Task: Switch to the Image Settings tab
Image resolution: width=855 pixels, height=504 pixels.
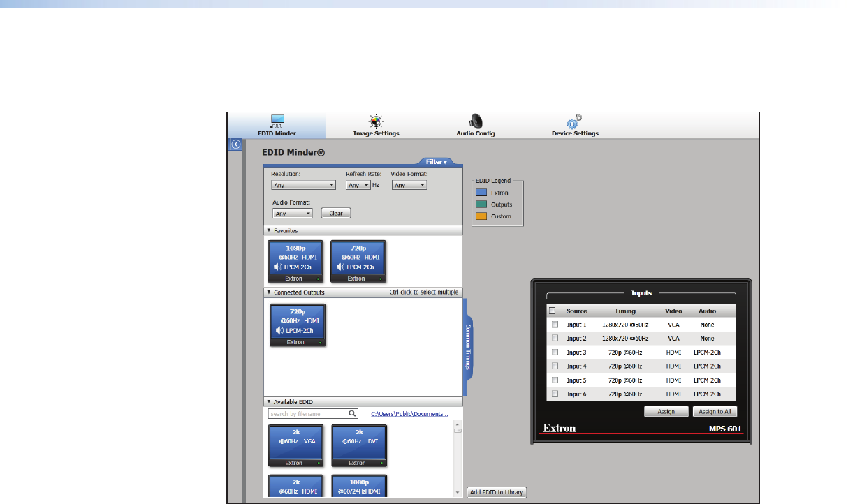Action: [376, 126]
